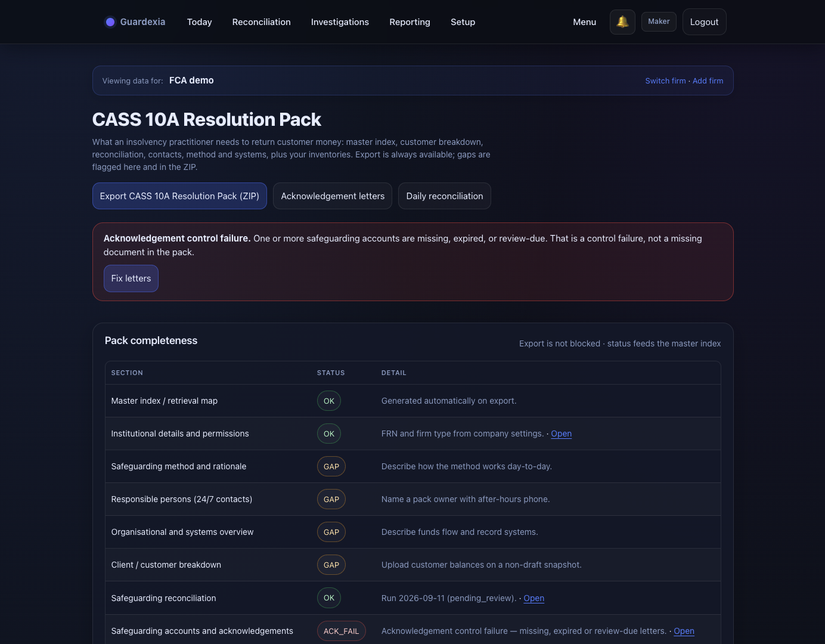The width and height of the screenshot is (825, 644).
Task: Click the Guardexia logo dot
Action: (x=110, y=22)
